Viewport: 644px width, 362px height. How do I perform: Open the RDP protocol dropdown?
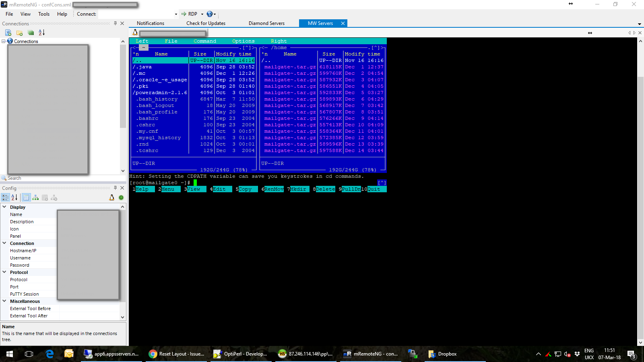click(x=202, y=14)
